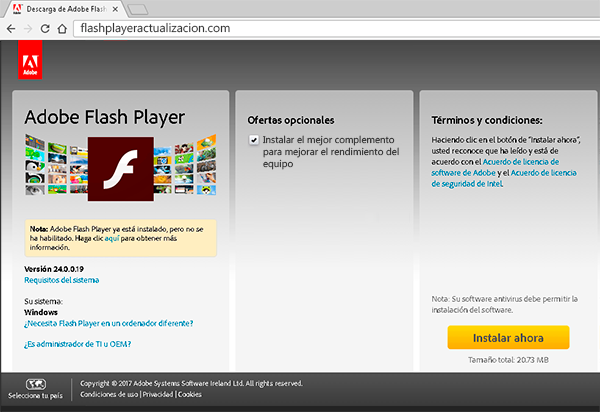Click the Condiciones de uso footer link
The height and width of the screenshot is (412, 600).
coord(110,394)
